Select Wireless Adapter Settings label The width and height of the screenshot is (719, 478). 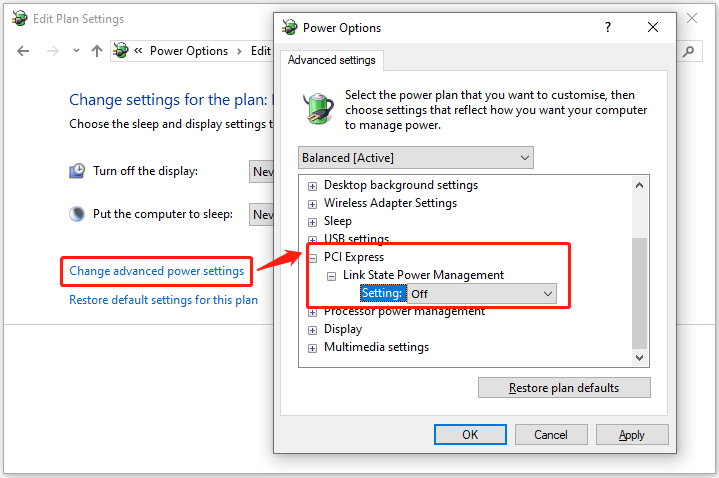[390, 203]
